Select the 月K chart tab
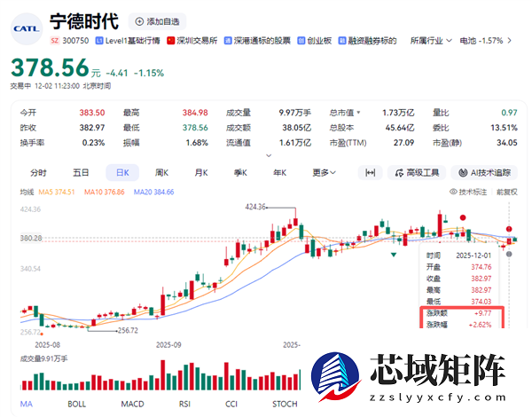The height and width of the screenshot is (417, 532). point(201,173)
